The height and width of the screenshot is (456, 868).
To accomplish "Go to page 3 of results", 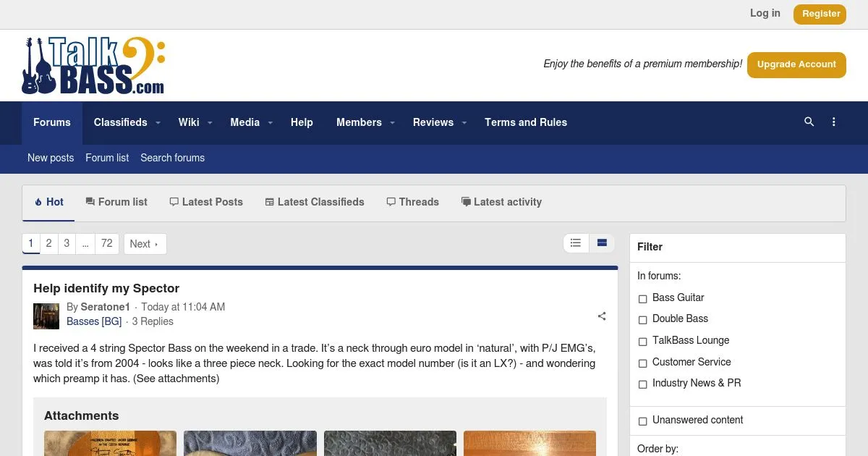I will click(67, 243).
